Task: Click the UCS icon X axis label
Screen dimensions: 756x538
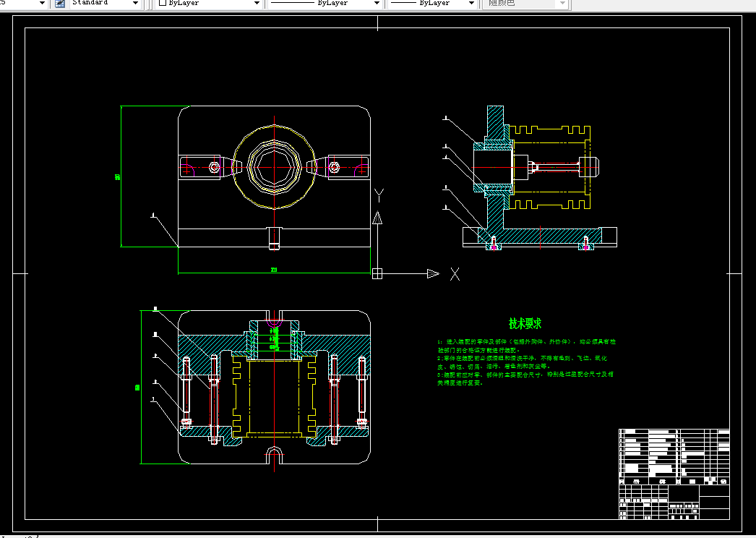Action: 455,275
